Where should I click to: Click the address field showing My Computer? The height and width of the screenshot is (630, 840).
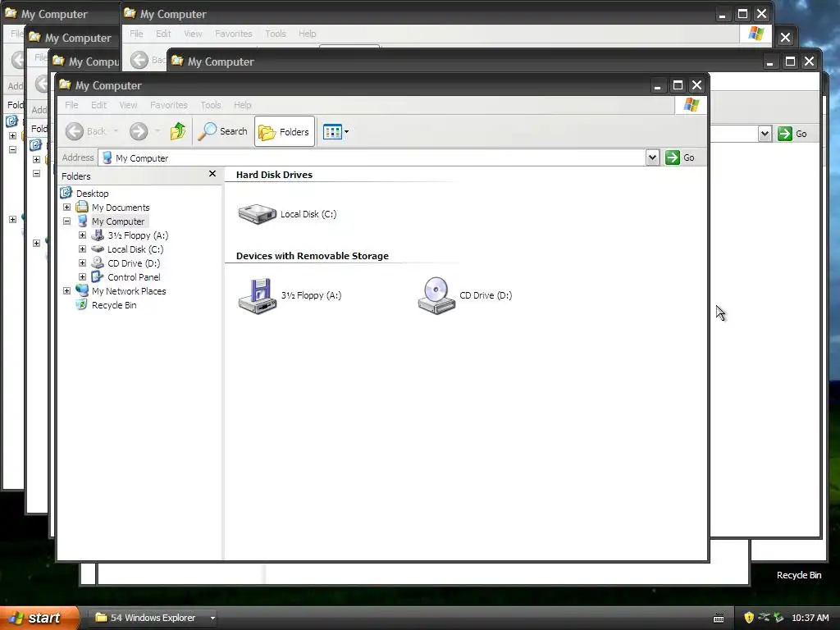click(372, 158)
